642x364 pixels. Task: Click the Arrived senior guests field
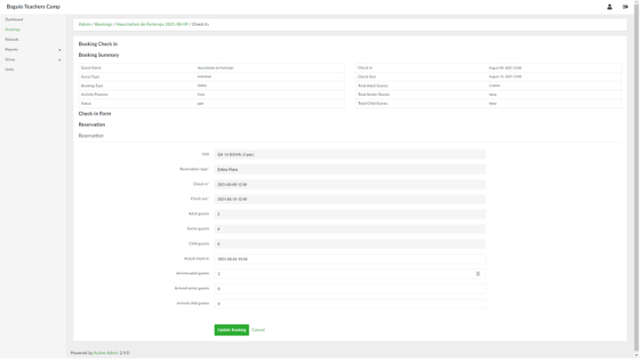point(350,289)
